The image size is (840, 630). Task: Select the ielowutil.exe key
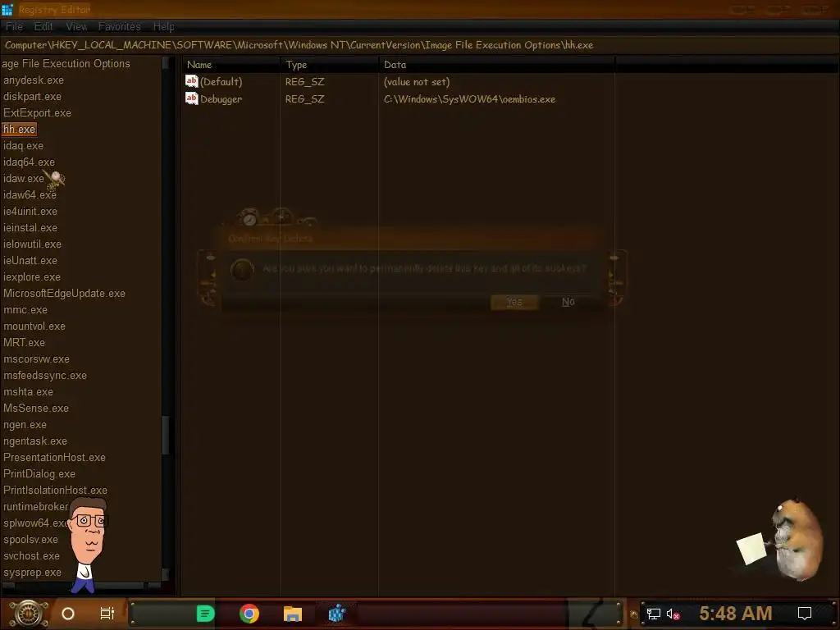(32, 244)
